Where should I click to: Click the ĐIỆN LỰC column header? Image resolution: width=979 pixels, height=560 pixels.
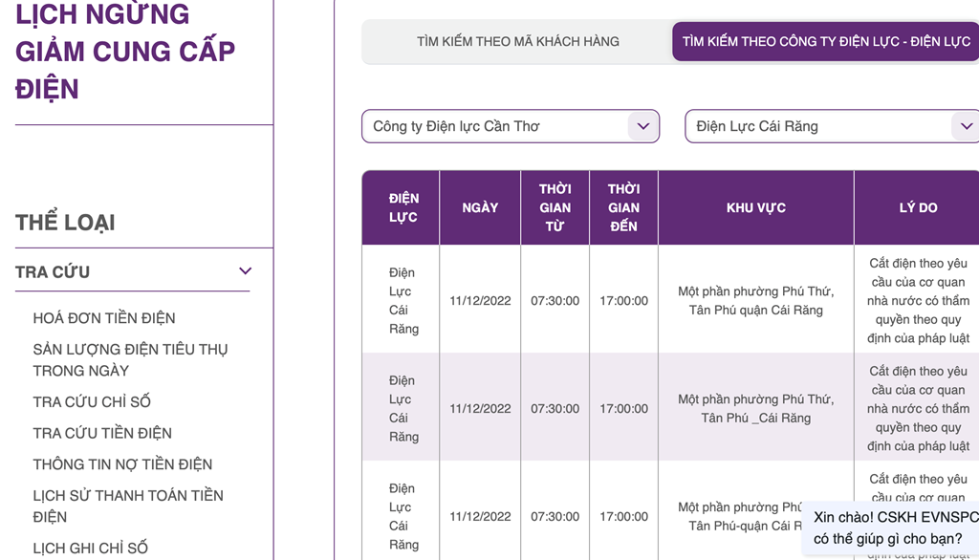click(x=403, y=207)
